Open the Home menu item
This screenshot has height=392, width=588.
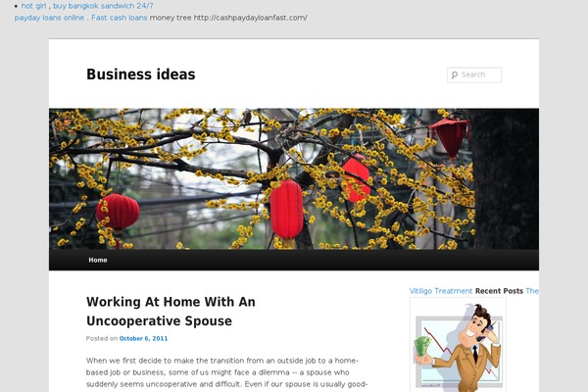(x=98, y=260)
